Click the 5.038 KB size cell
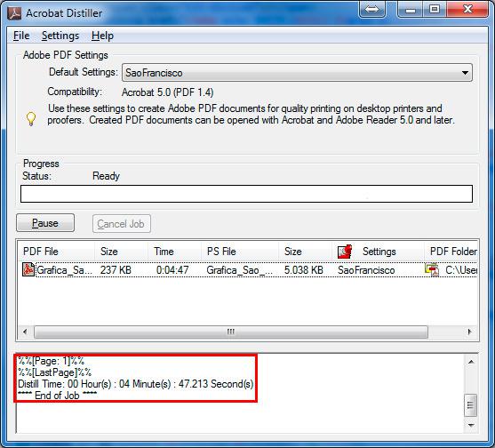 304,270
